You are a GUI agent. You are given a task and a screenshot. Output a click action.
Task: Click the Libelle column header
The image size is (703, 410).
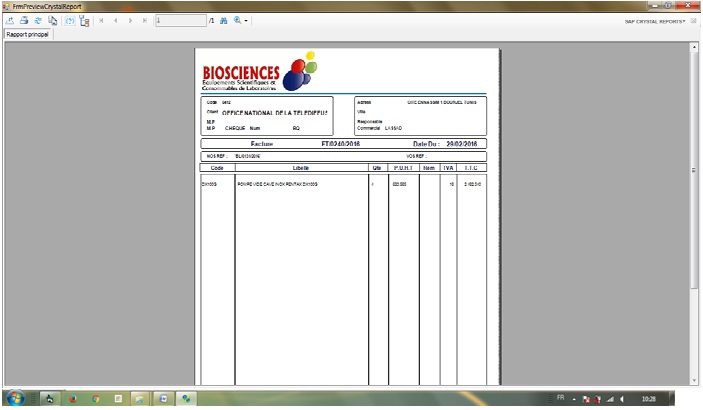tap(301, 168)
